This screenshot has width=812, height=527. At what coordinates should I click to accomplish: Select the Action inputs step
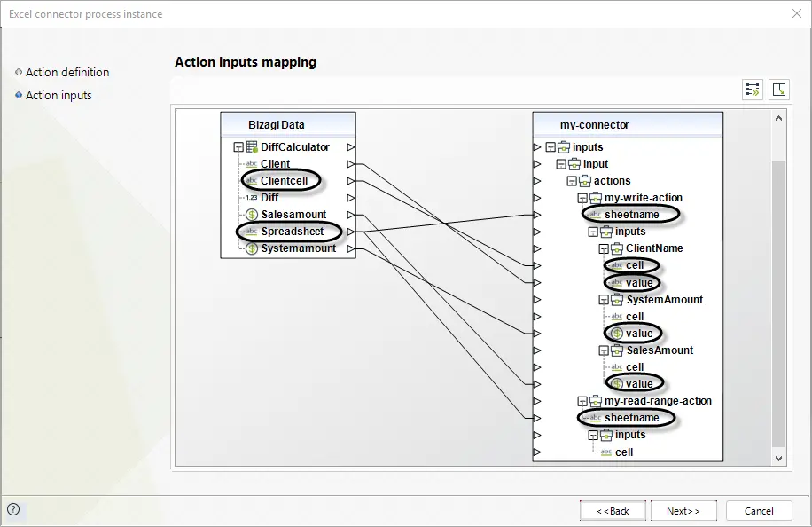tap(59, 95)
